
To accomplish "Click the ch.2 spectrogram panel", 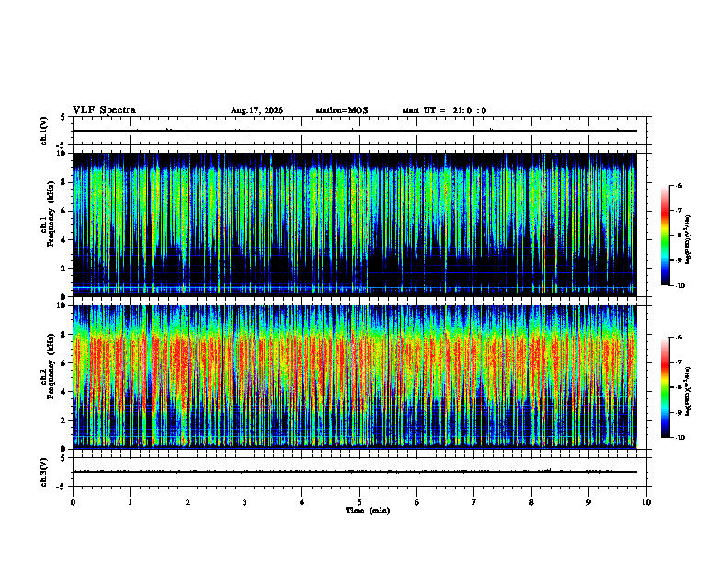I will [355, 377].
